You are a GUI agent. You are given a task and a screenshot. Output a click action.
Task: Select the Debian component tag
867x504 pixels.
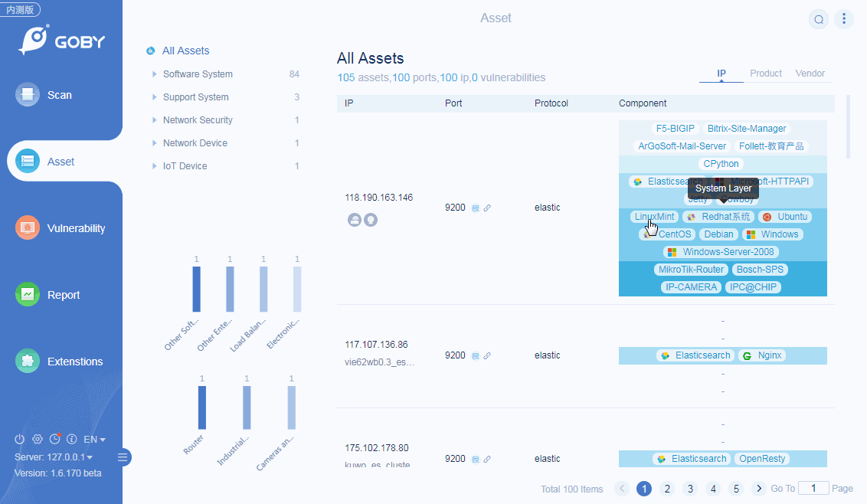point(718,234)
